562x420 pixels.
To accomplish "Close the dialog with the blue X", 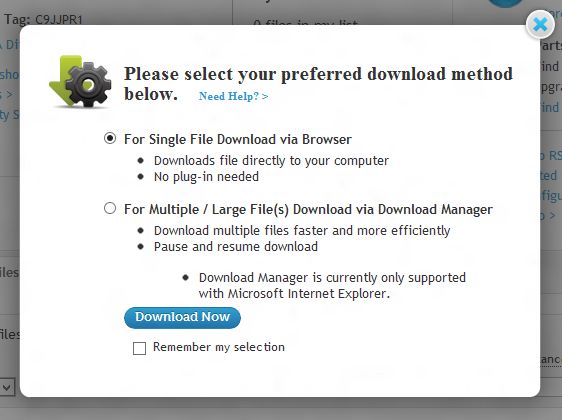I will (x=540, y=24).
